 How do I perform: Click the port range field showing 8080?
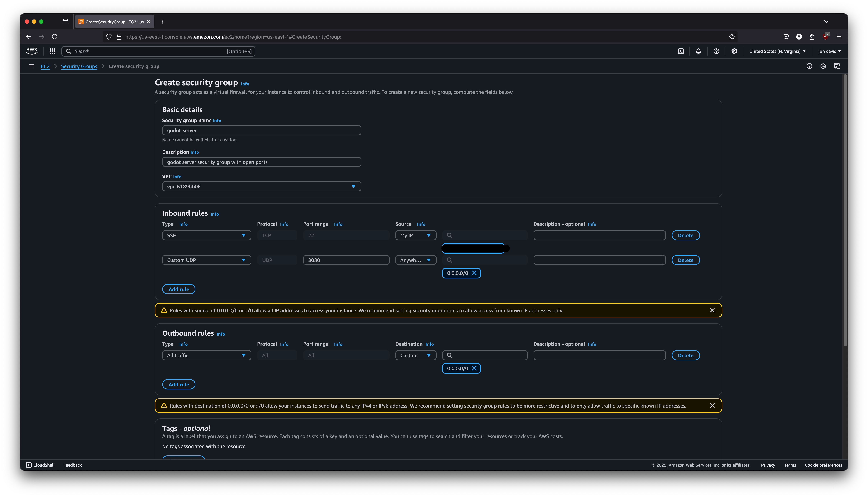click(346, 260)
